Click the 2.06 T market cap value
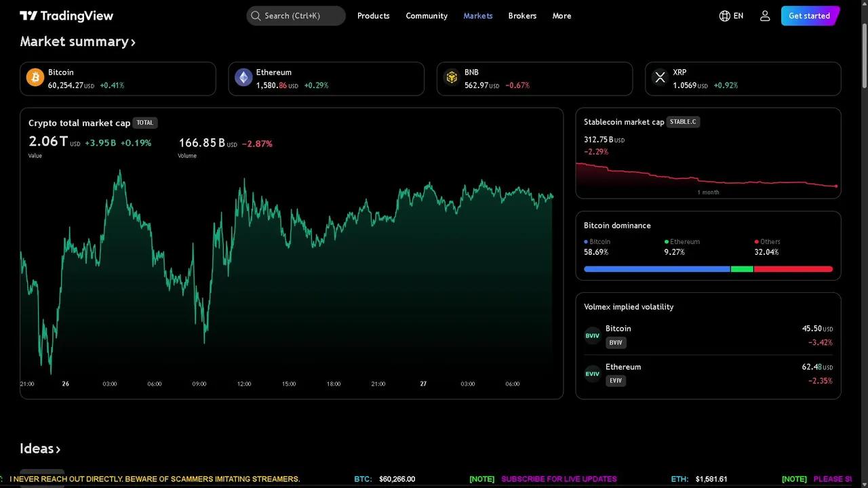 48,142
